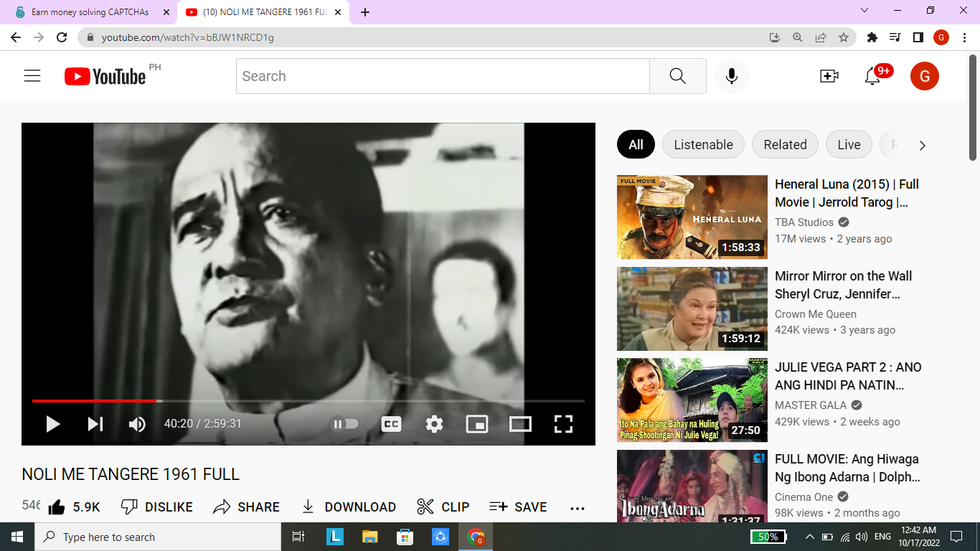Focus the YouTube search field

(443, 76)
